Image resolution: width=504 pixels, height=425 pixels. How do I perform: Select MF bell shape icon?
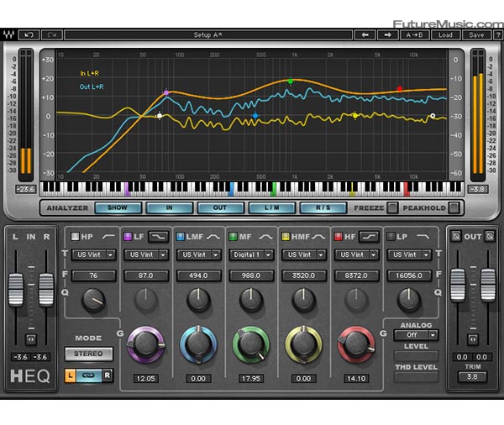click(x=265, y=237)
